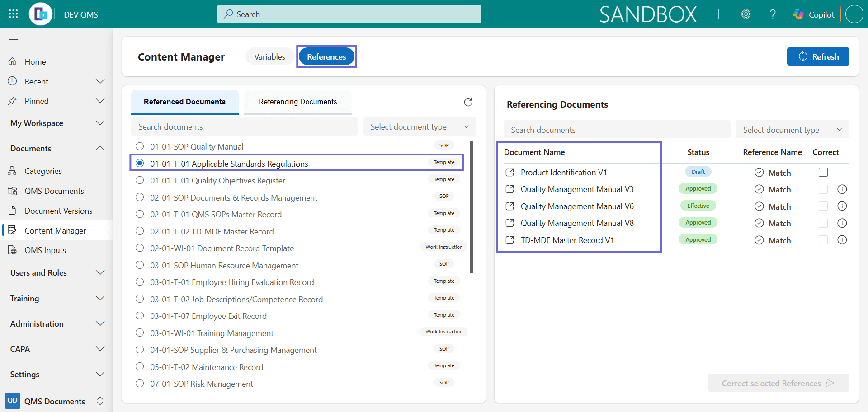Expand the Training section chevron
Screen dimensions: 868x412
[x=100, y=298]
